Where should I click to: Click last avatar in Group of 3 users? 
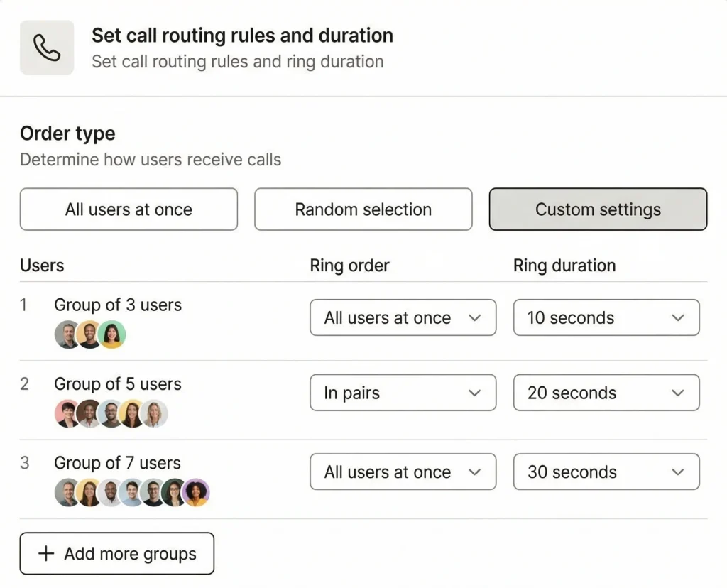(x=112, y=335)
